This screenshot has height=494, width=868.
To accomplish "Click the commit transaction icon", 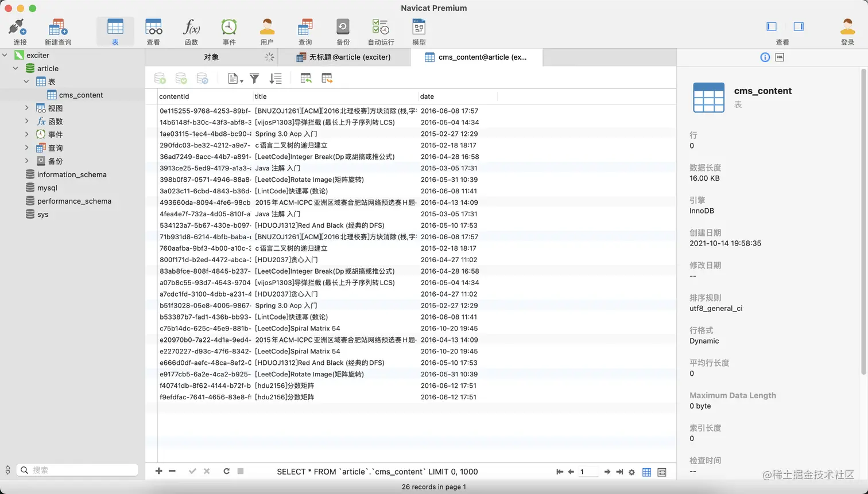I will pyautogui.click(x=181, y=79).
